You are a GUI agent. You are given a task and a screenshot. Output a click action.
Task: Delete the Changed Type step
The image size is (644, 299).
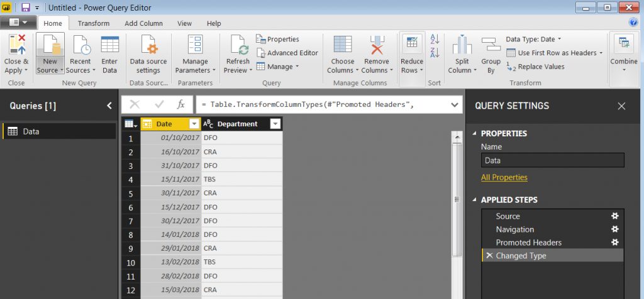pyautogui.click(x=489, y=256)
